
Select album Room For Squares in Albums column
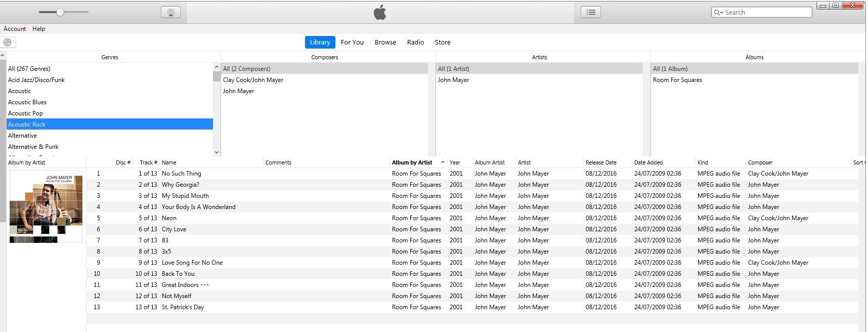point(754,80)
